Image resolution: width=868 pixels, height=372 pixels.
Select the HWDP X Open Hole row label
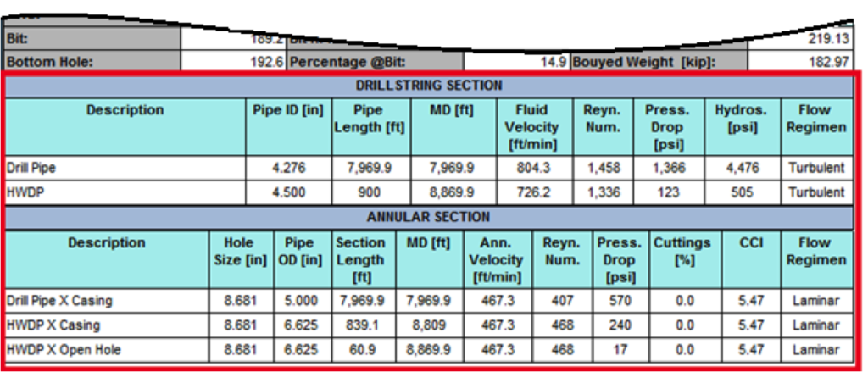(64, 349)
